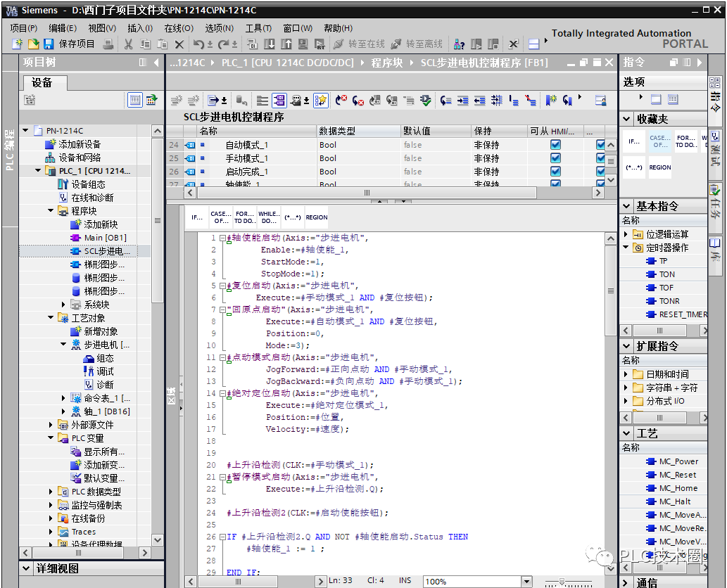Click 转至在线 go online button
Screen dimensions: 727x588
click(x=360, y=44)
